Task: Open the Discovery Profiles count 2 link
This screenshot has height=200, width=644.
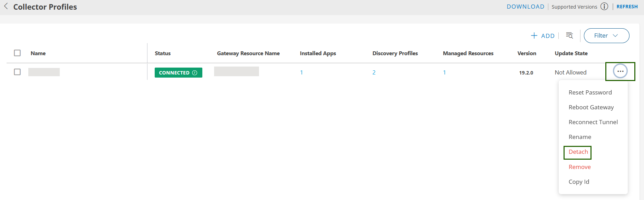Action: (374, 72)
